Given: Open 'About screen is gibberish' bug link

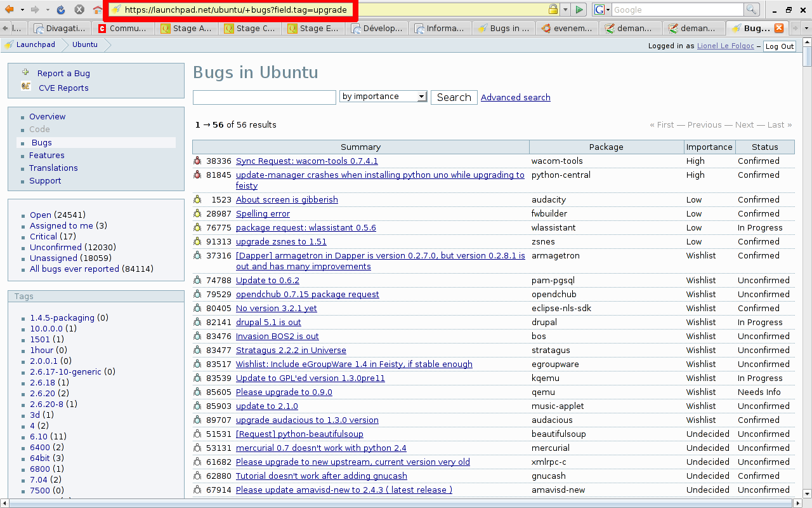Looking at the screenshot, I should click(x=287, y=200).
